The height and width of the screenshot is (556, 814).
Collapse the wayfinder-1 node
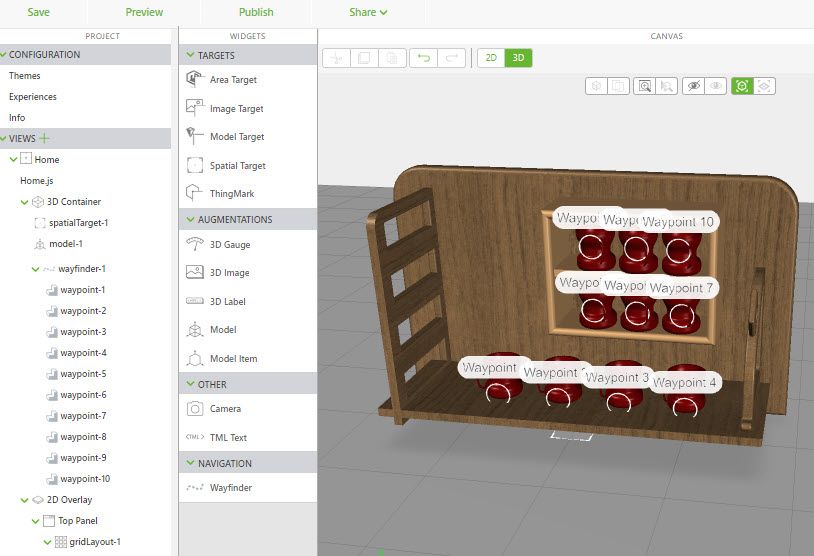[x=35, y=269]
